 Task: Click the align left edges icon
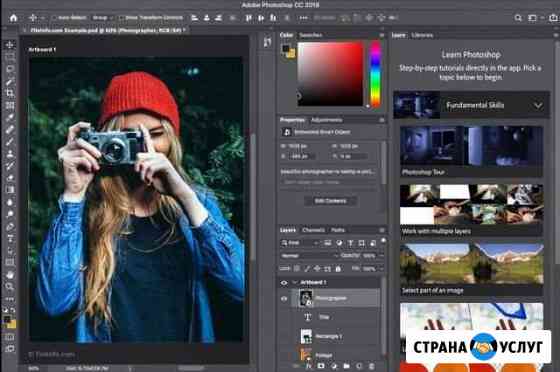pos(195,17)
